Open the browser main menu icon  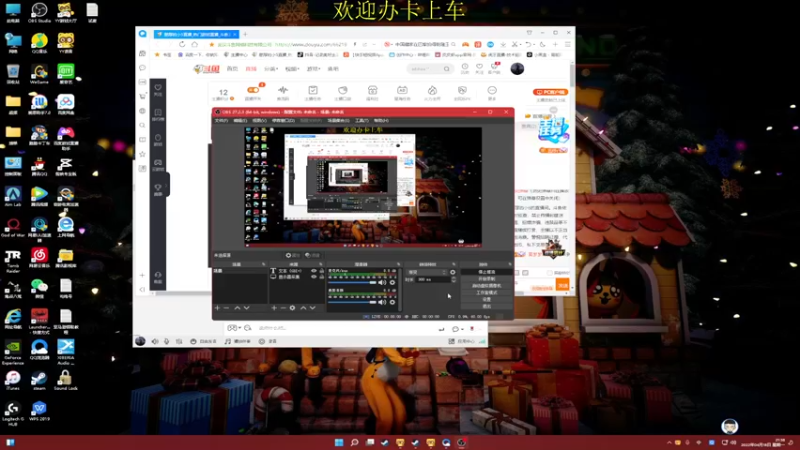pos(568,44)
